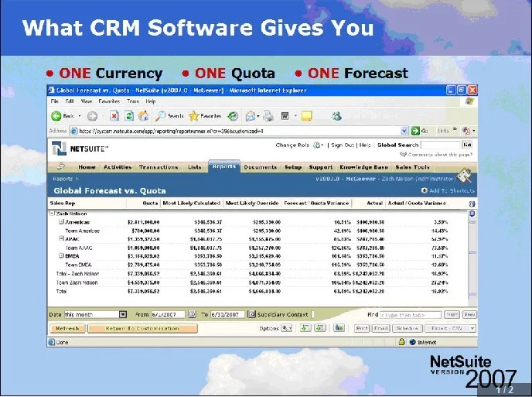Click the History icon in toolbar
Viewport: 532px width, 397px height.
pyautogui.click(x=233, y=116)
